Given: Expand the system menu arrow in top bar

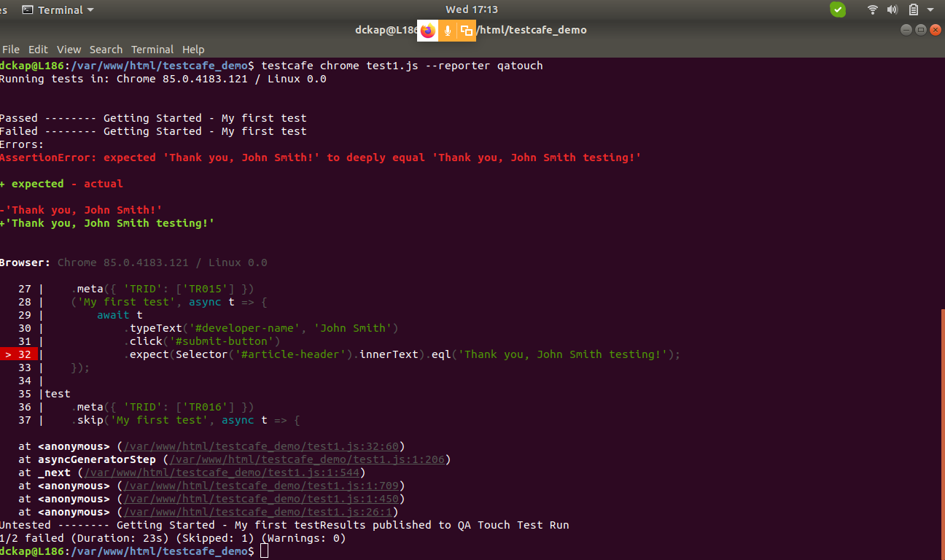Looking at the screenshot, I should [x=930, y=10].
